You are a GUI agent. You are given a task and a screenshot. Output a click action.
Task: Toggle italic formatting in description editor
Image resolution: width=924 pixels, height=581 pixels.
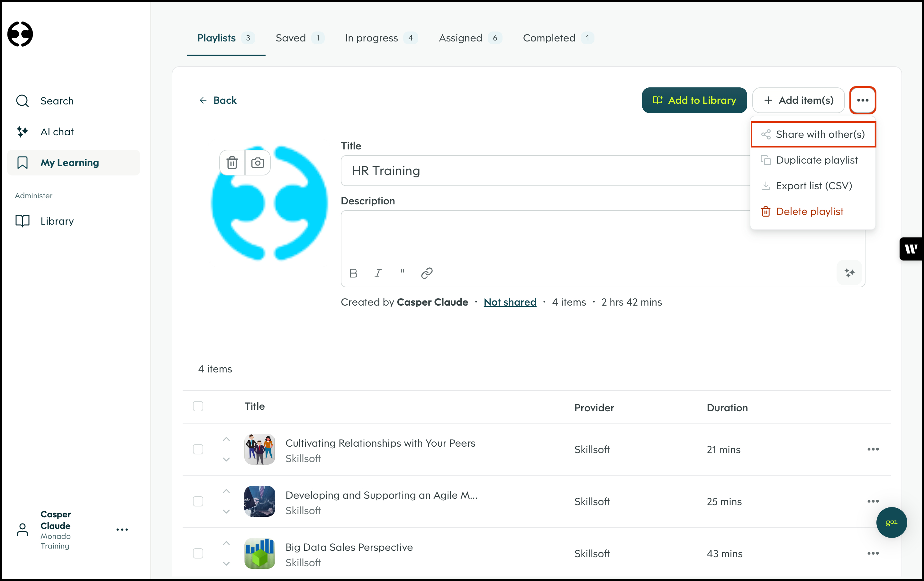pyautogui.click(x=378, y=273)
